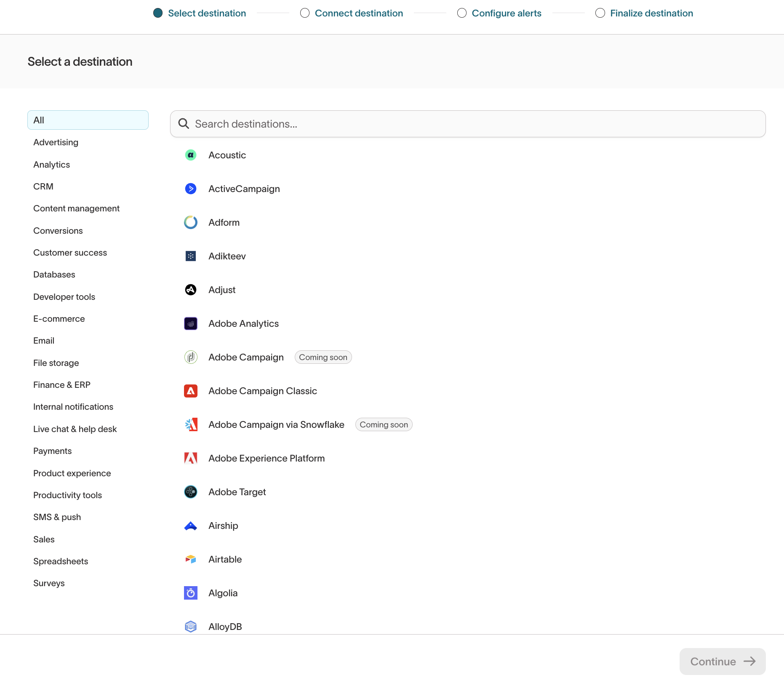Select the Connect destination step circle
The height and width of the screenshot is (683, 784).
[x=305, y=13]
